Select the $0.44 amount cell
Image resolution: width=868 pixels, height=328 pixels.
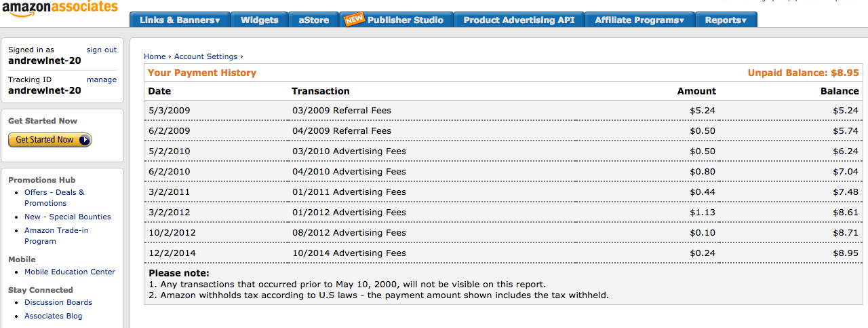703,192
